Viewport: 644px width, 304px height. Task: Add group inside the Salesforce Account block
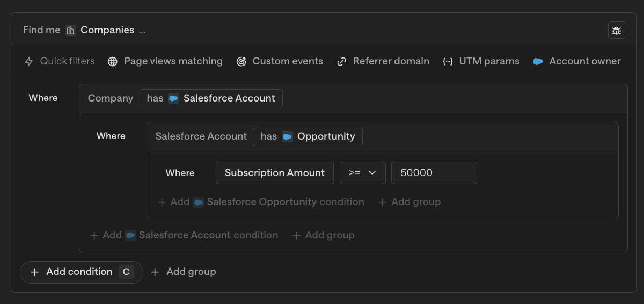point(323,235)
